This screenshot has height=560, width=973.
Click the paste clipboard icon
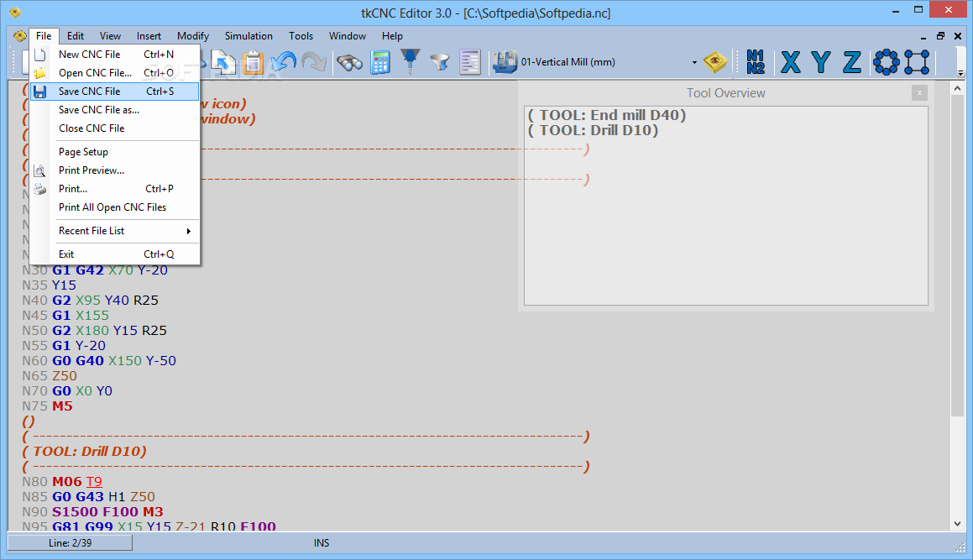(x=254, y=62)
